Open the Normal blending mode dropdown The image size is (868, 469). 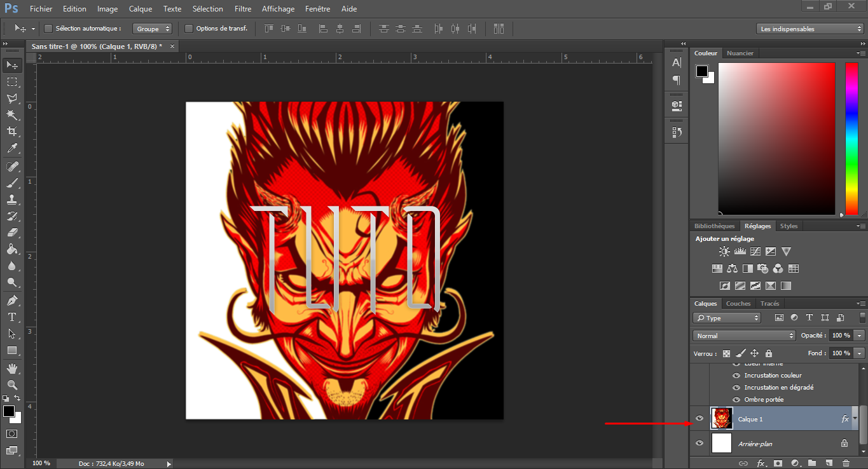pyautogui.click(x=744, y=336)
